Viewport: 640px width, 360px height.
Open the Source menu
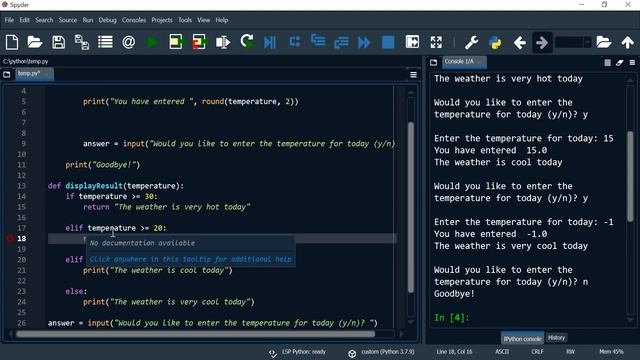point(68,20)
